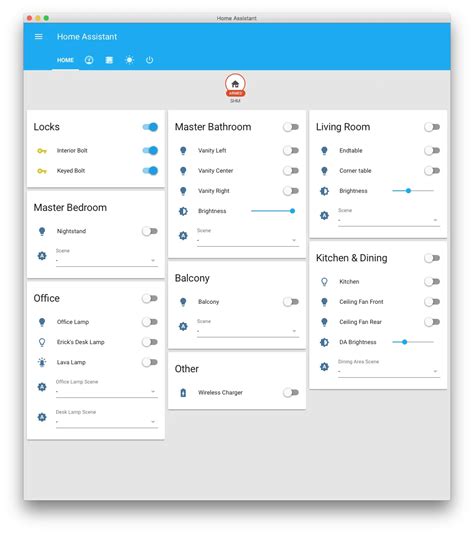Open the Dining Area Scene dropdown
474x534 pixels.
point(389,368)
